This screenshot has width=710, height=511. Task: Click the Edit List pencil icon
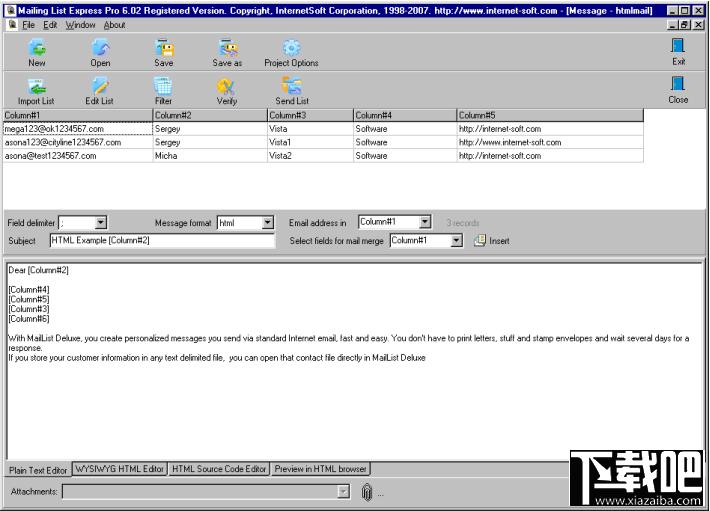tap(100, 86)
